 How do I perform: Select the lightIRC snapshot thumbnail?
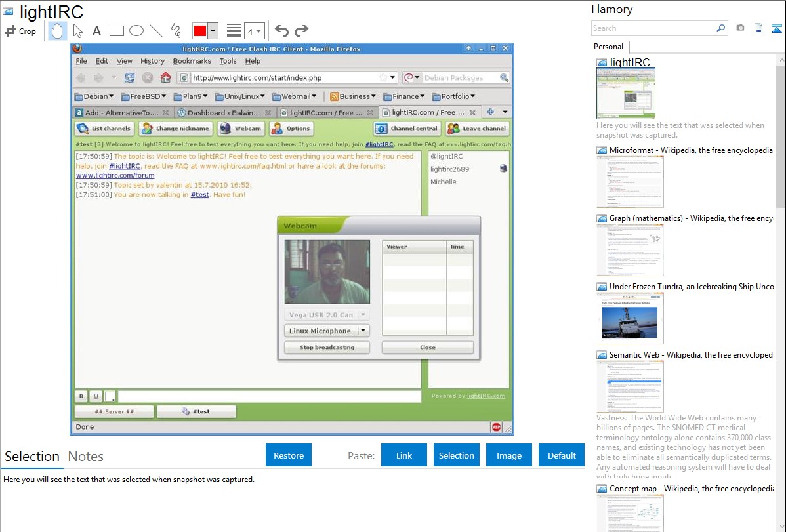coord(626,93)
